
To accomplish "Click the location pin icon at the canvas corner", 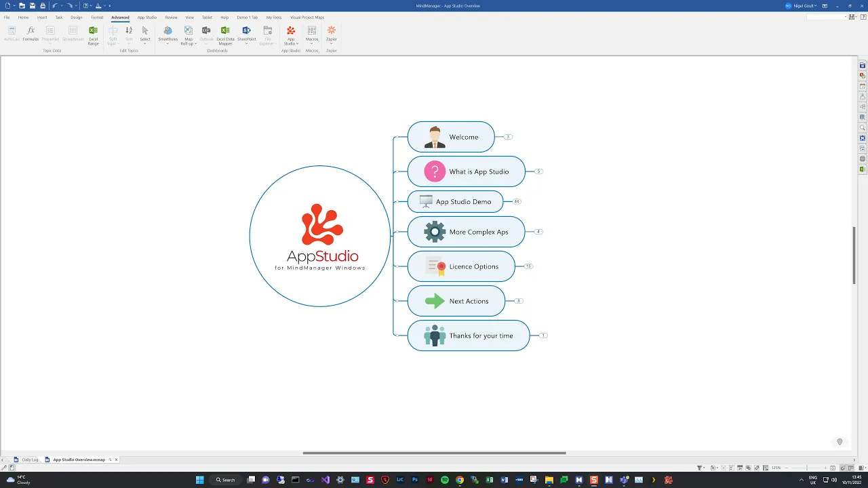I will [840, 442].
